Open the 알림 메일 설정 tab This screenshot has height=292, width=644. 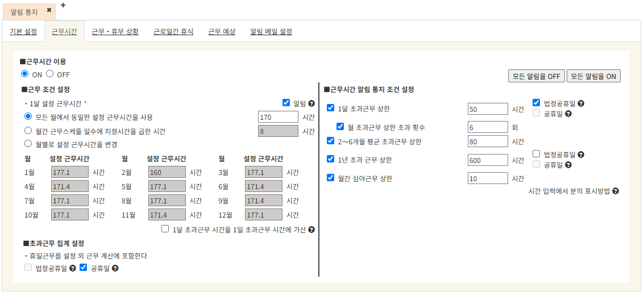tap(271, 32)
